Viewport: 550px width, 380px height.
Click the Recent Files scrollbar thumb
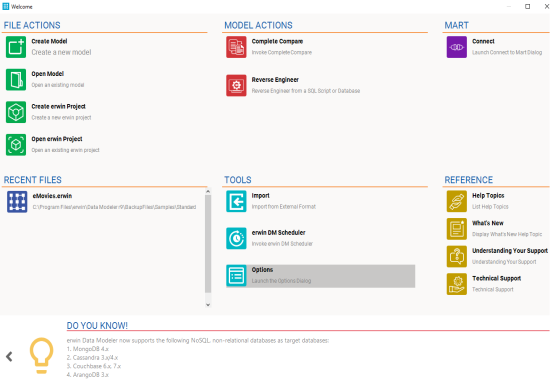208,244
